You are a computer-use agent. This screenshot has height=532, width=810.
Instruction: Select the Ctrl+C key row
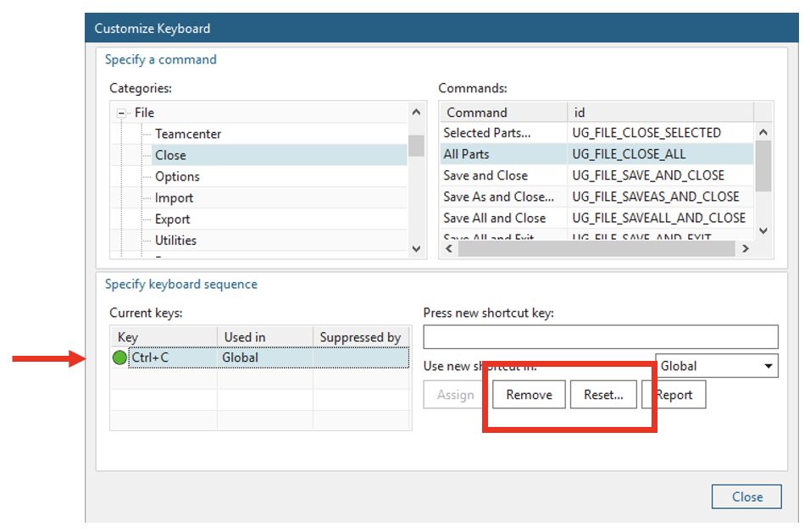click(260, 357)
